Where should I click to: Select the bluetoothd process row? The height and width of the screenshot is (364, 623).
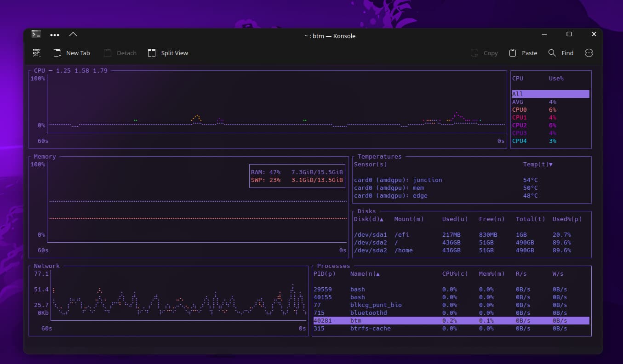tap(452, 313)
